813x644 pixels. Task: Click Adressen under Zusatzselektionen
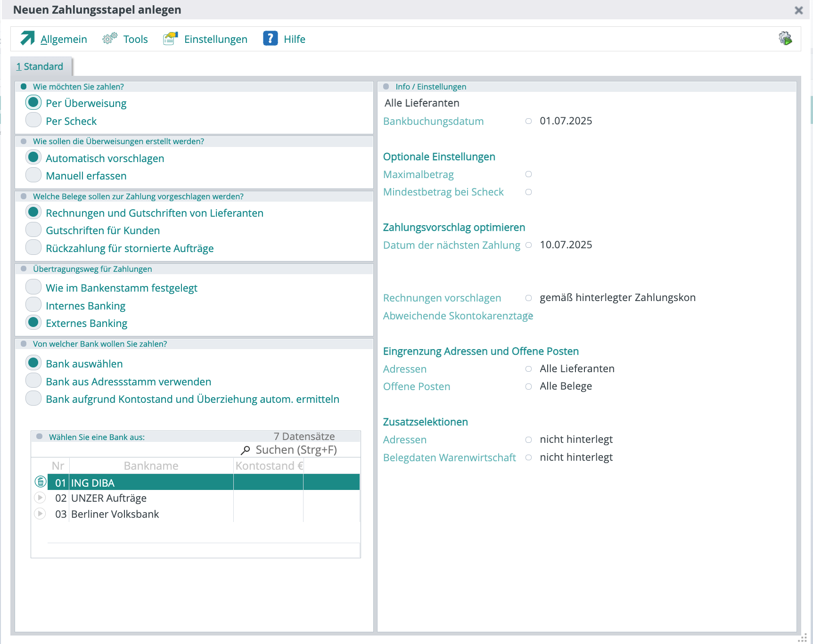(x=405, y=440)
